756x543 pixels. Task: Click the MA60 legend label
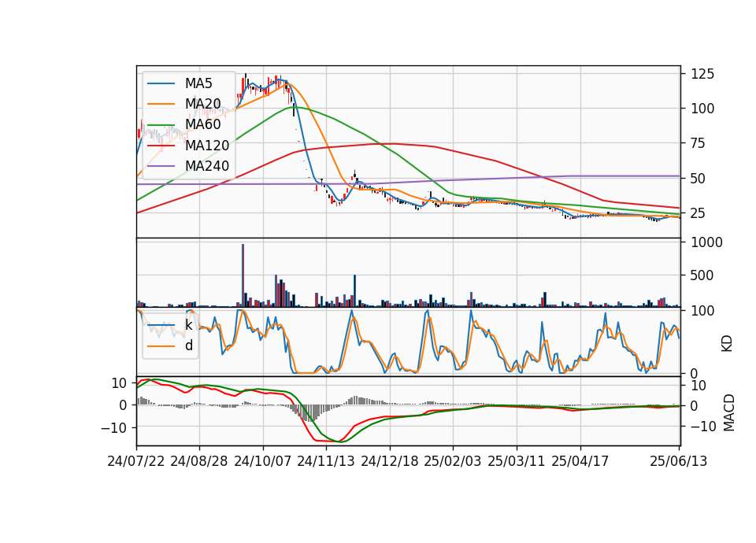202,124
